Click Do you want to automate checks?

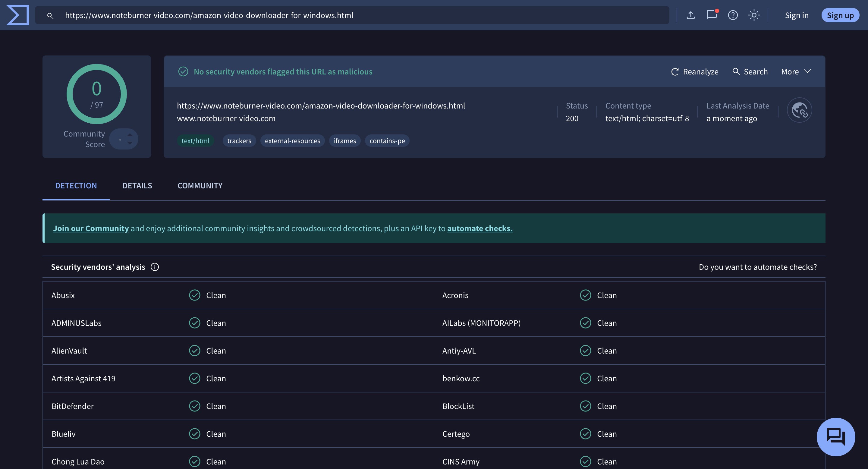pos(758,267)
